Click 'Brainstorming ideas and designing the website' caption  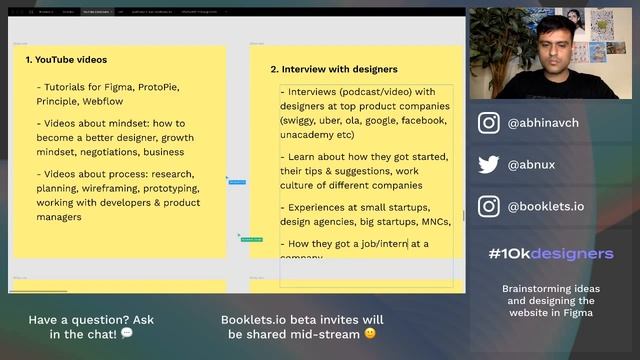(x=551, y=301)
